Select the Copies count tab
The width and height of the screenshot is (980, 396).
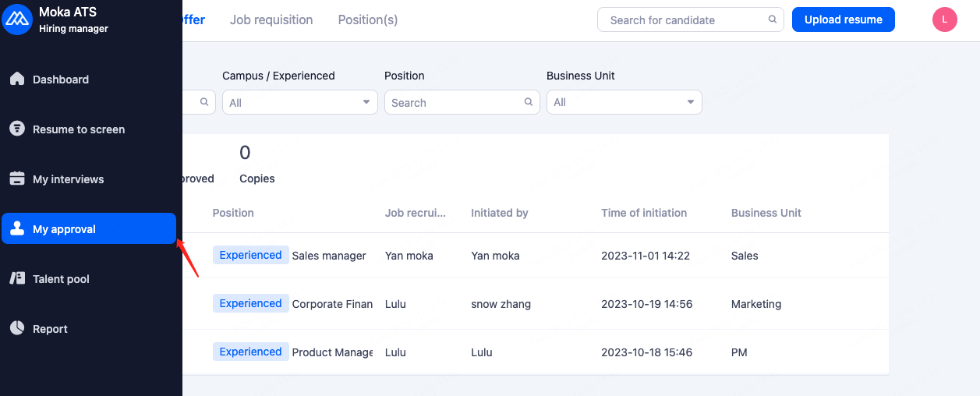click(x=256, y=164)
